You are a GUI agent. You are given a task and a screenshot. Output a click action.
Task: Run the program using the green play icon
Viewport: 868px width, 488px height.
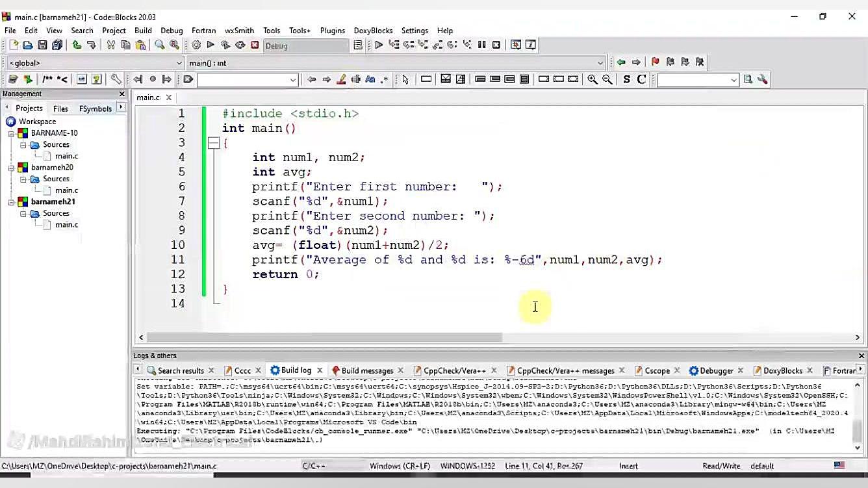coord(211,45)
